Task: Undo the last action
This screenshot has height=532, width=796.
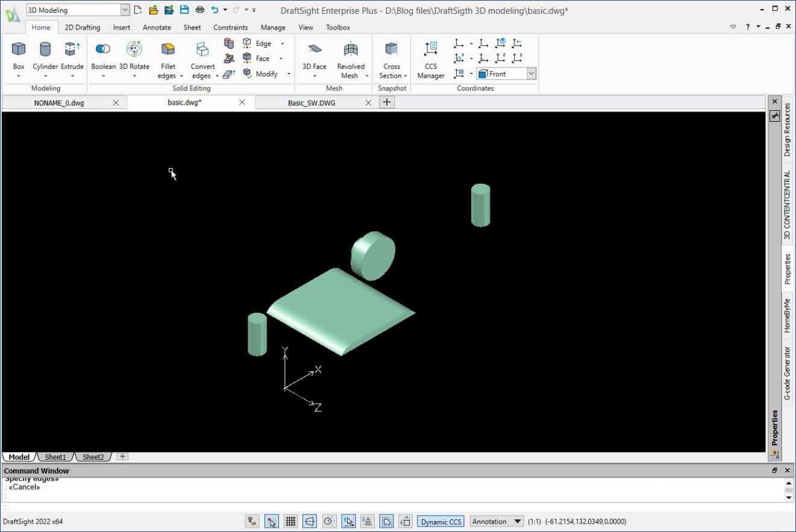Action: coord(215,10)
